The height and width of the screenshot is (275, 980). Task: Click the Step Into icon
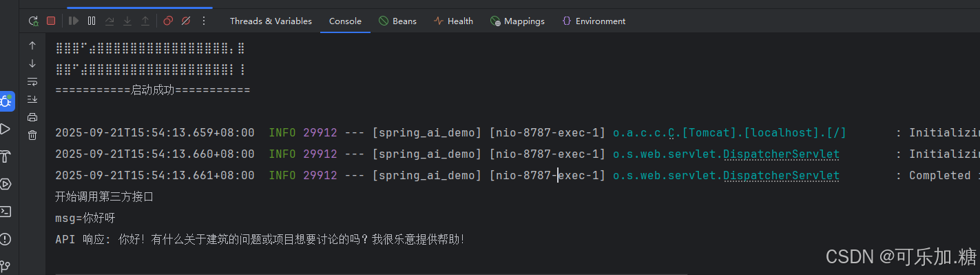pyautogui.click(x=127, y=21)
